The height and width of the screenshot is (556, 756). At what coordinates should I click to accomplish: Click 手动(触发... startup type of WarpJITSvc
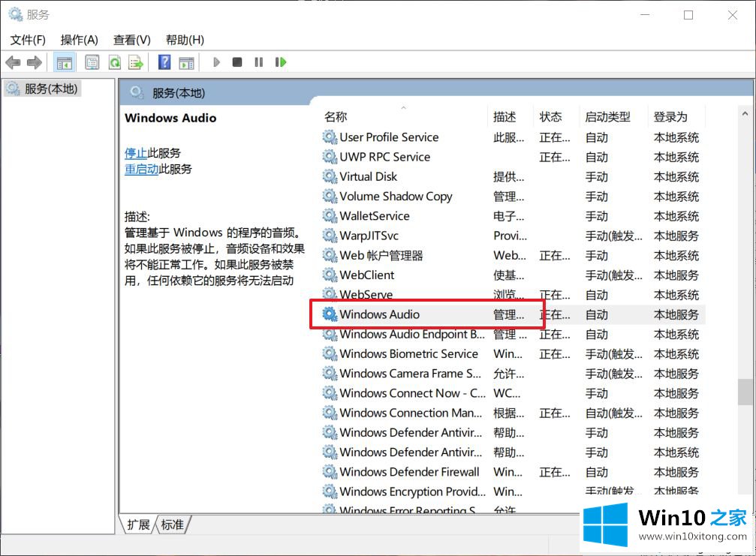[614, 236]
